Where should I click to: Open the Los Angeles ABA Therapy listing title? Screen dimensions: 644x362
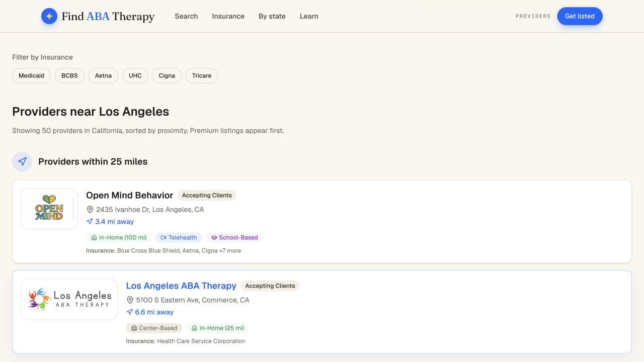pos(181,286)
